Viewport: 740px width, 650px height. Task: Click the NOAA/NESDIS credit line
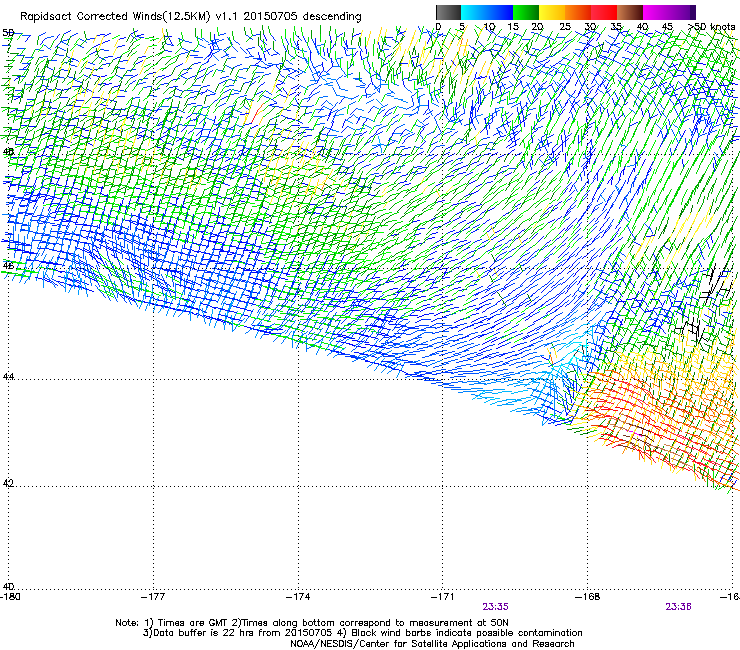coord(432,644)
